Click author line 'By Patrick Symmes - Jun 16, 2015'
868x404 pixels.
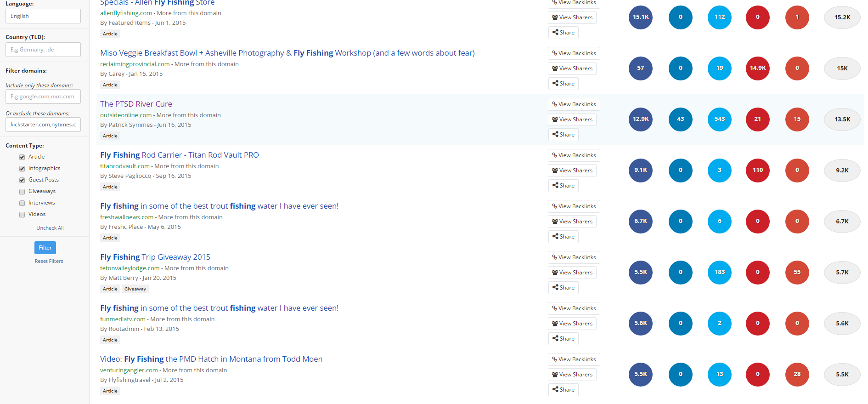[146, 125]
